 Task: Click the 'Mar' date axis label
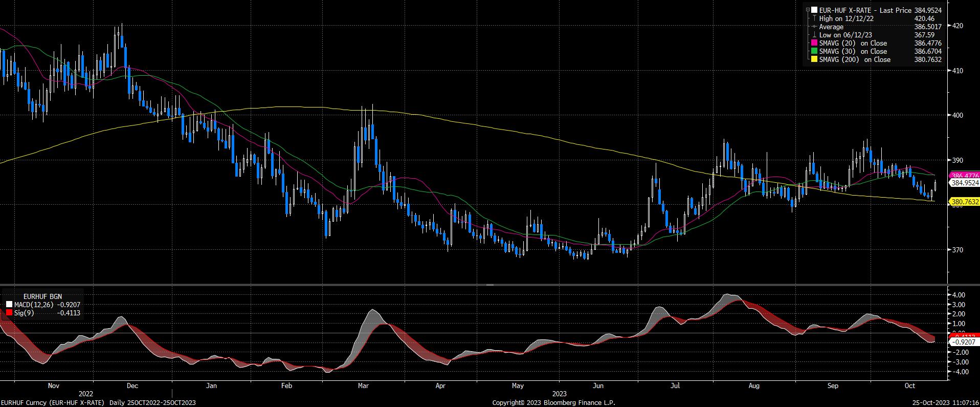(363, 385)
